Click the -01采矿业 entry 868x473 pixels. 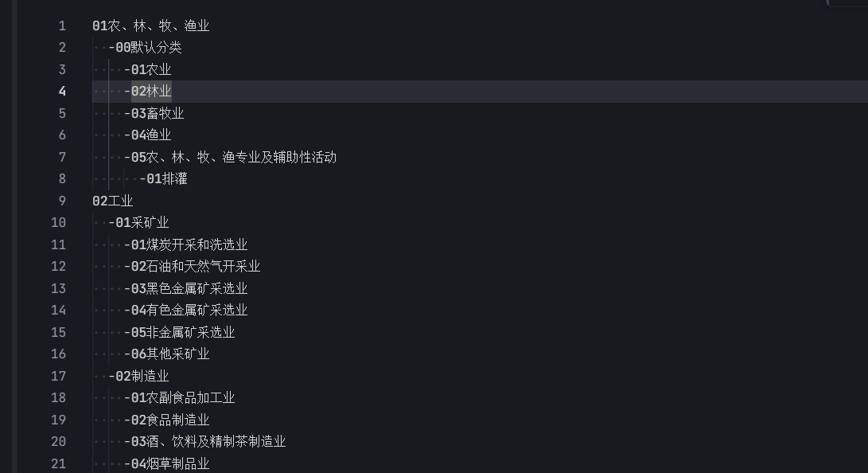pos(139,223)
